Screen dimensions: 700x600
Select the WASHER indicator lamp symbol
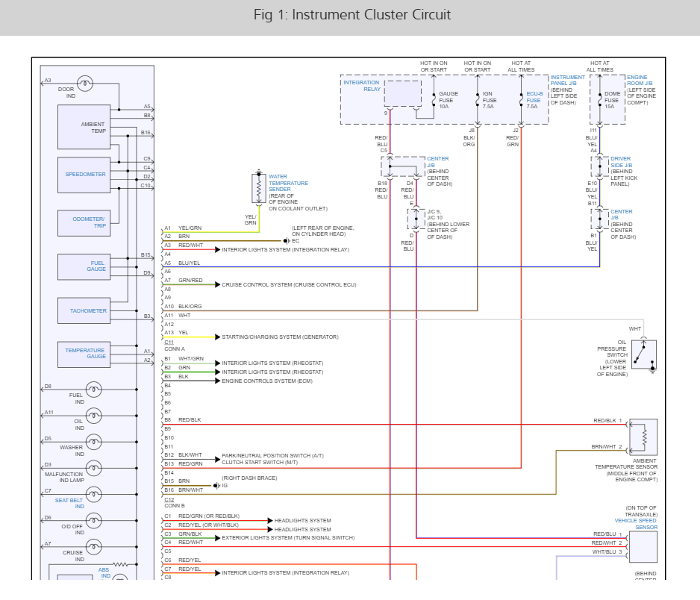(x=94, y=441)
